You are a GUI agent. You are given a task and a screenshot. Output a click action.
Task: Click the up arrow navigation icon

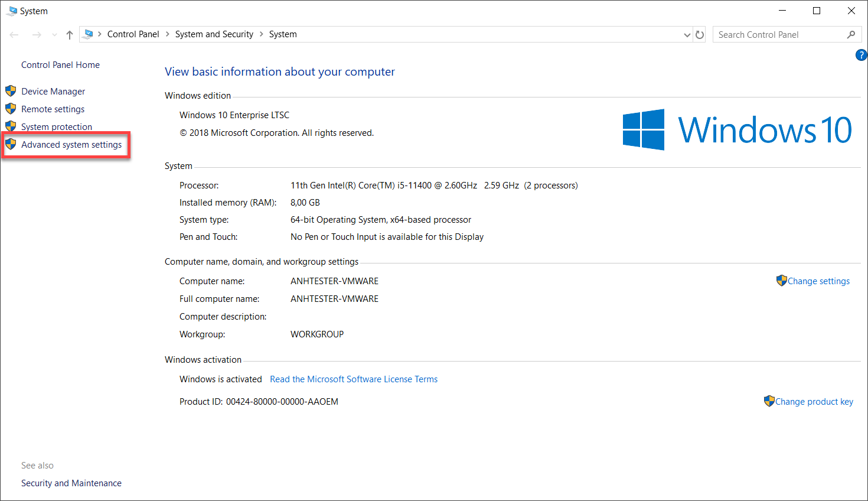[70, 35]
